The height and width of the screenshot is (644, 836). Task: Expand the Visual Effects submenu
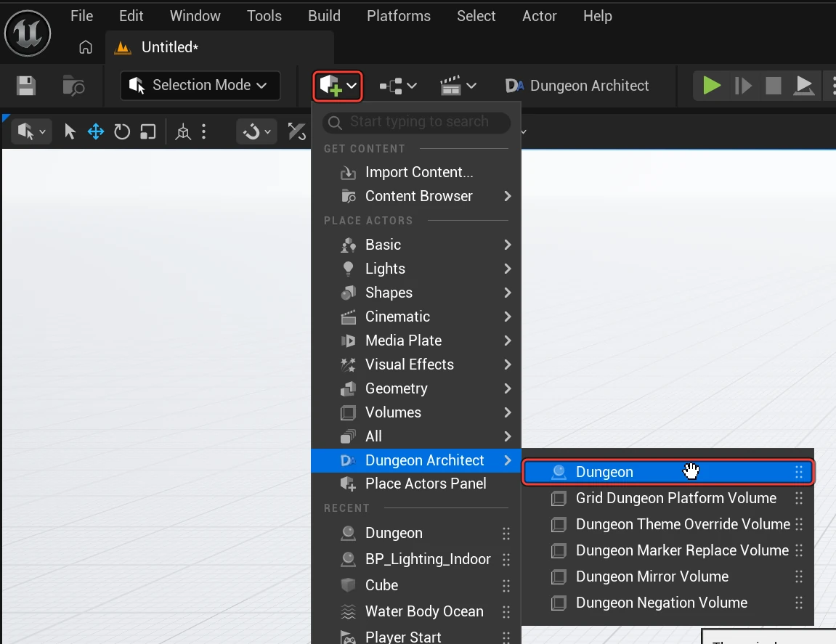(416, 364)
